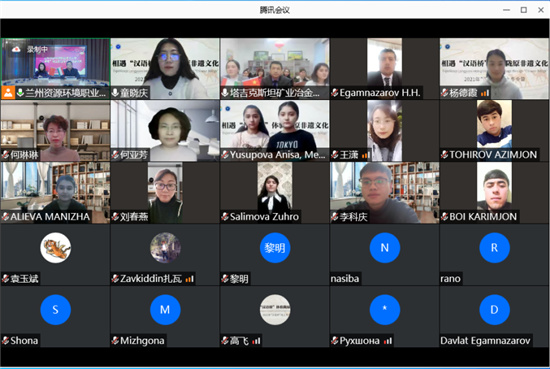
Task: Click the microphone icon beside 童晓庆
Action: click(x=115, y=93)
